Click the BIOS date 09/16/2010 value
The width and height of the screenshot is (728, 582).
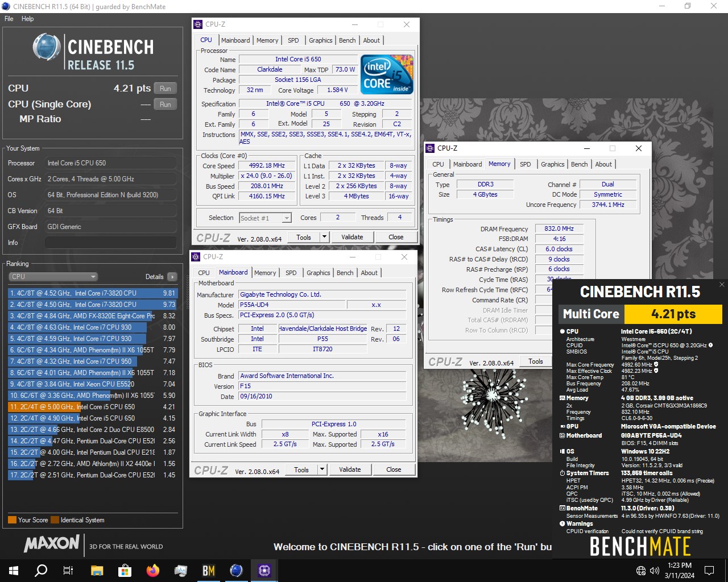coord(322,397)
